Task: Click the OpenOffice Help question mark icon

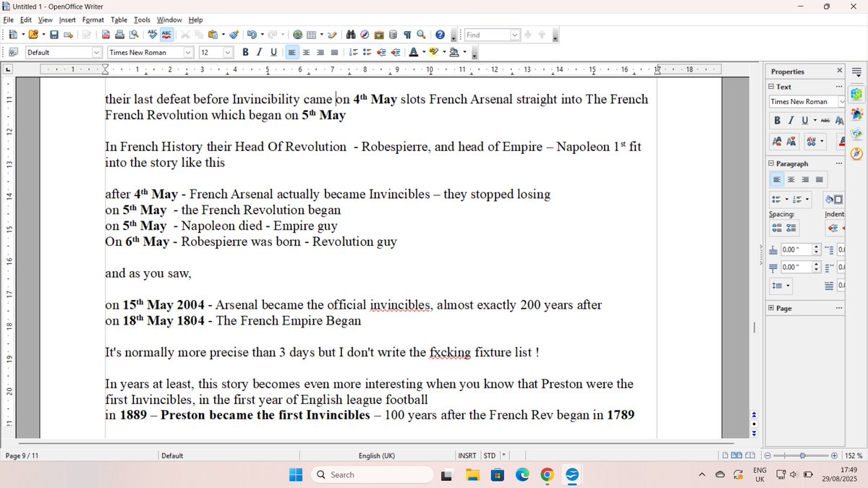Action: point(440,35)
